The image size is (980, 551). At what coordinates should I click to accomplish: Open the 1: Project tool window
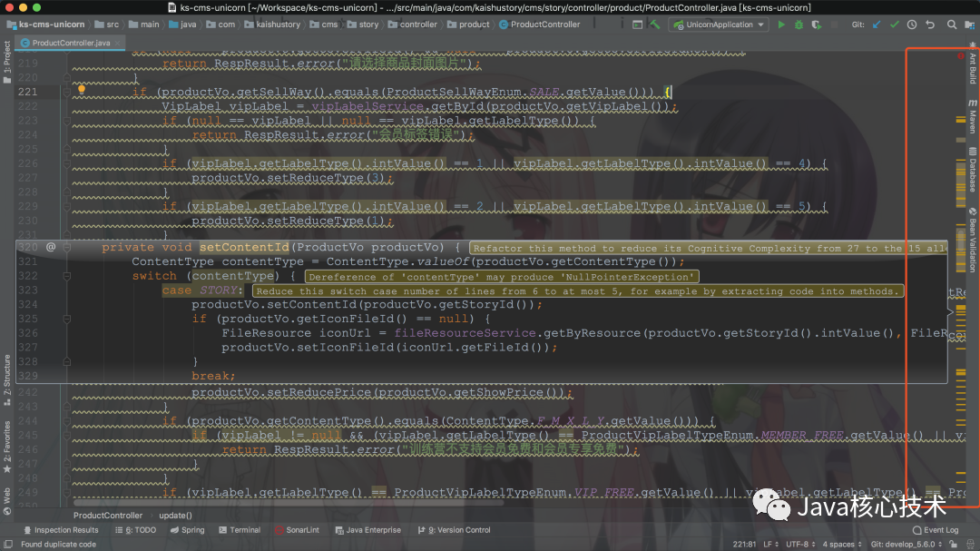pyautogui.click(x=7, y=62)
